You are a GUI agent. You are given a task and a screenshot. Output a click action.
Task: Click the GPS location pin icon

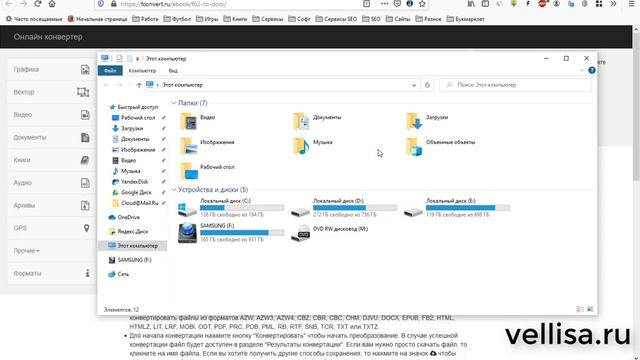[x=87, y=228]
